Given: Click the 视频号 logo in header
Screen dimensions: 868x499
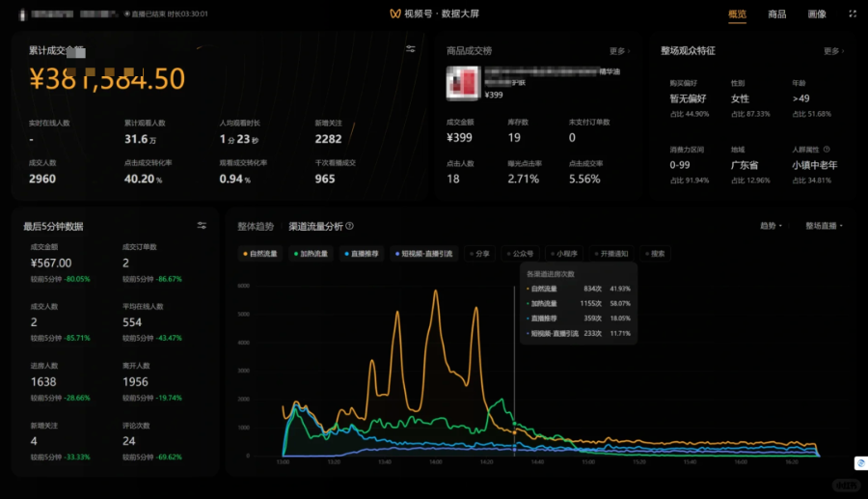Looking at the screenshot, I should (394, 14).
